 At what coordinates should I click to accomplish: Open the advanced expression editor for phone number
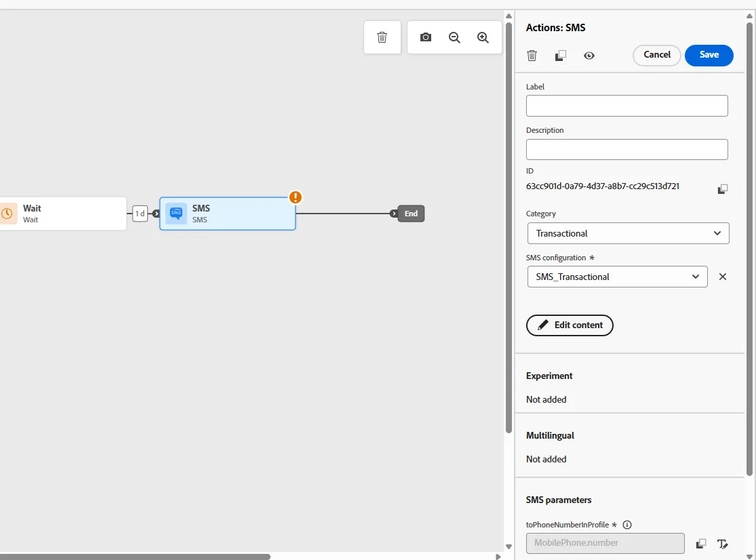click(722, 544)
